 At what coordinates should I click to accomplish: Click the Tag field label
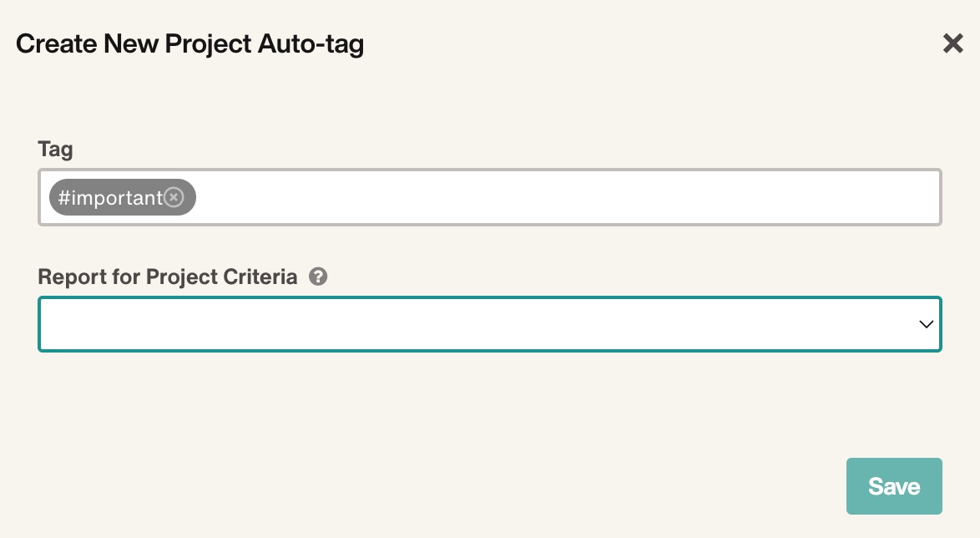tap(56, 149)
